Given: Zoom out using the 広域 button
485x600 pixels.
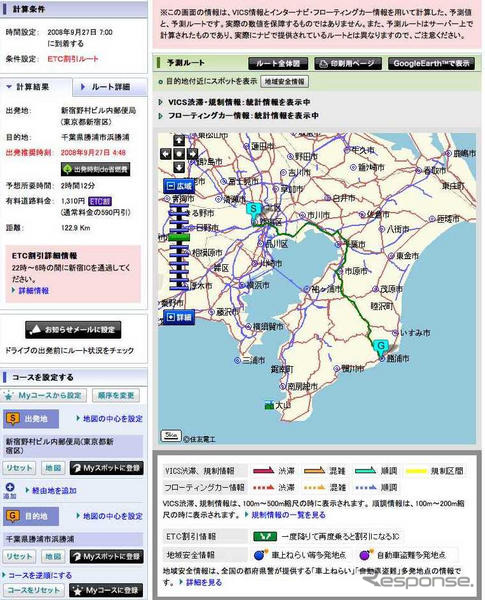Looking at the screenshot, I should pyautogui.click(x=179, y=186).
